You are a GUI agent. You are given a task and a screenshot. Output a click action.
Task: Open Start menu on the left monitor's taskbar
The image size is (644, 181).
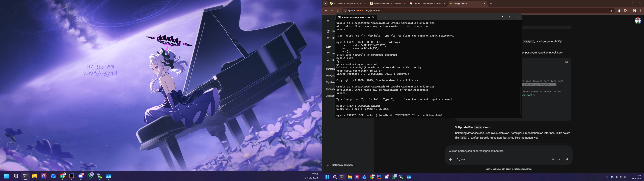(x=7, y=176)
